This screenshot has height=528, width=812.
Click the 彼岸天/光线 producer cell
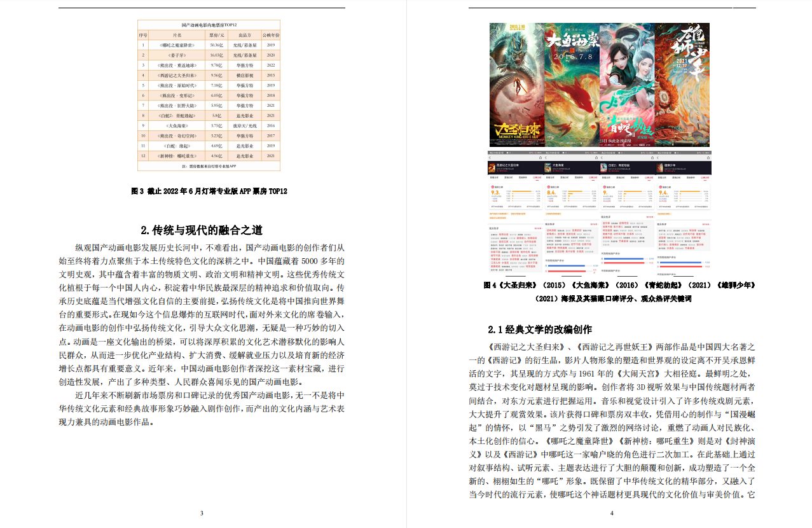coord(244,126)
